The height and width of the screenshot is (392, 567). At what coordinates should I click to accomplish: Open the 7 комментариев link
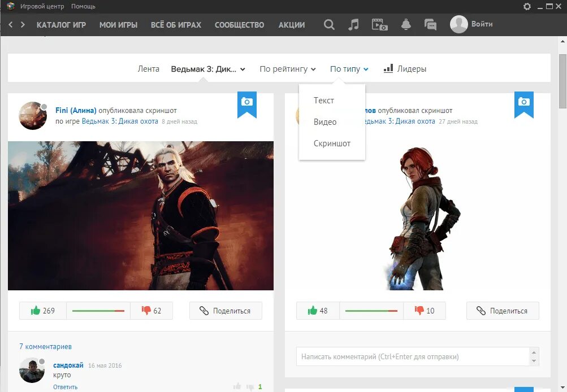(x=46, y=346)
